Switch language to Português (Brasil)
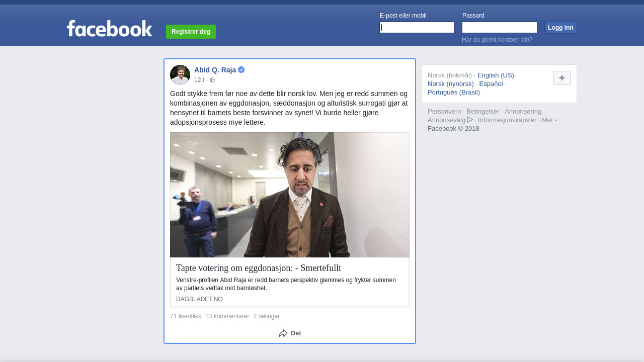 click(454, 93)
